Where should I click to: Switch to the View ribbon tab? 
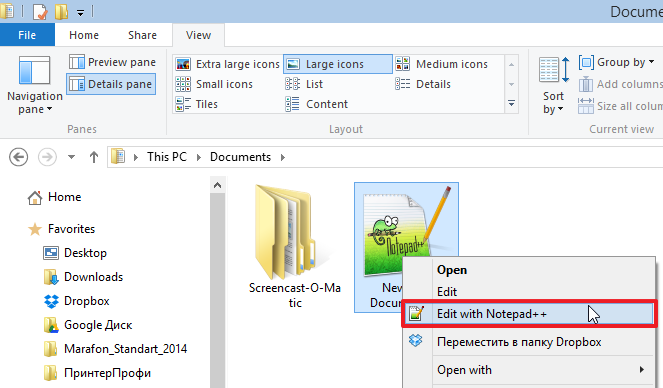[198, 35]
